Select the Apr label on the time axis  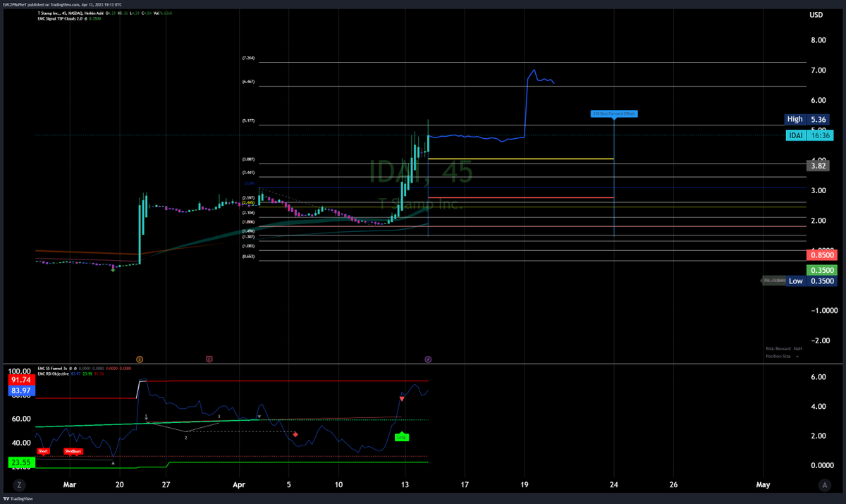pyautogui.click(x=238, y=485)
